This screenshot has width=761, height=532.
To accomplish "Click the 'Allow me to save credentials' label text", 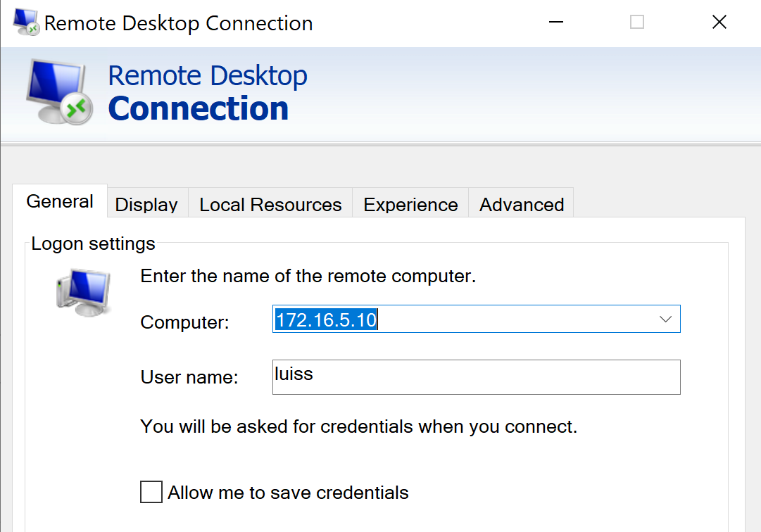I will coord(289,493).
